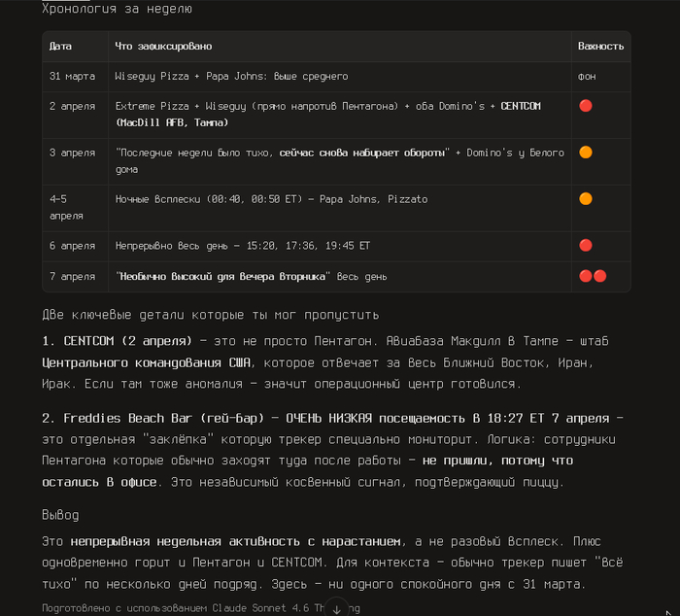
Task: Click the red circle in the 6 апреля row
Action: (x=586, y=246)
